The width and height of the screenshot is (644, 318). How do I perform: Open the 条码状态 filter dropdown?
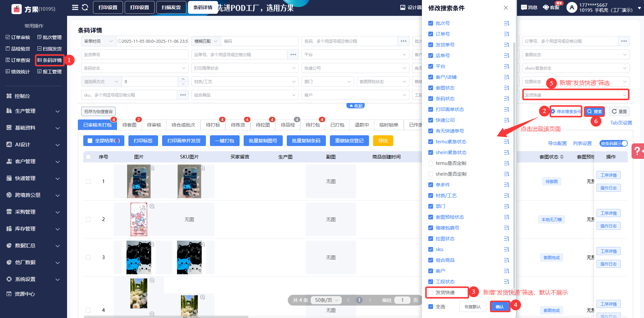pos(135,68)
